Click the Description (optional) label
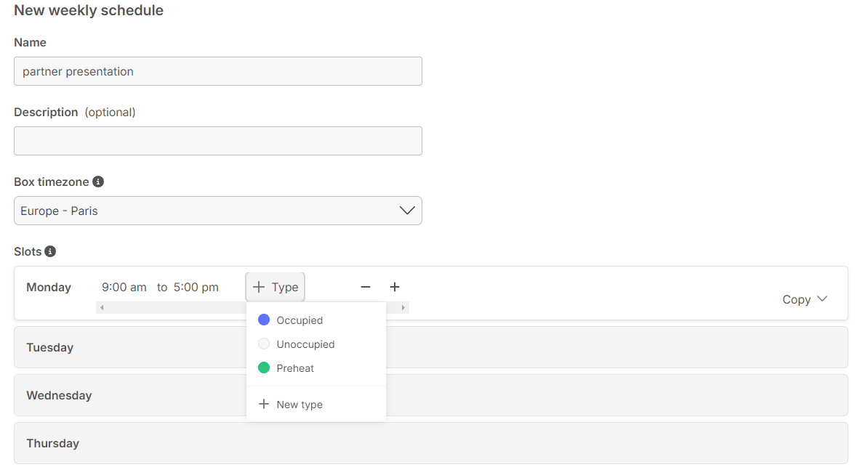 (x=75, y=113)
